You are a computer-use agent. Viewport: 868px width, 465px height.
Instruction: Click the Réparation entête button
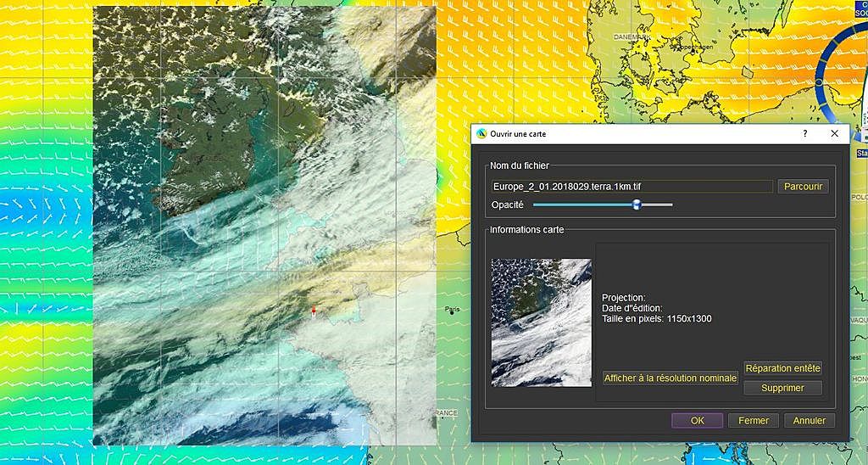(x=782, y=368)
